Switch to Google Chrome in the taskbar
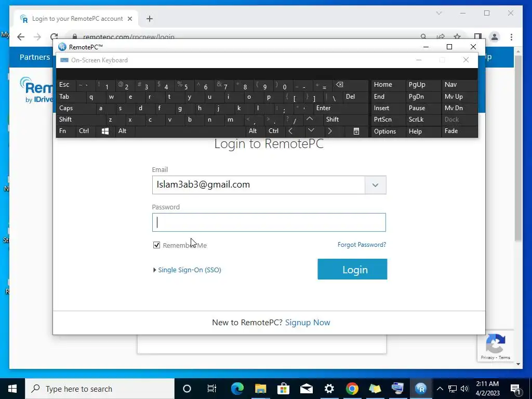The image size is (532, 399). tap(352, 389)
